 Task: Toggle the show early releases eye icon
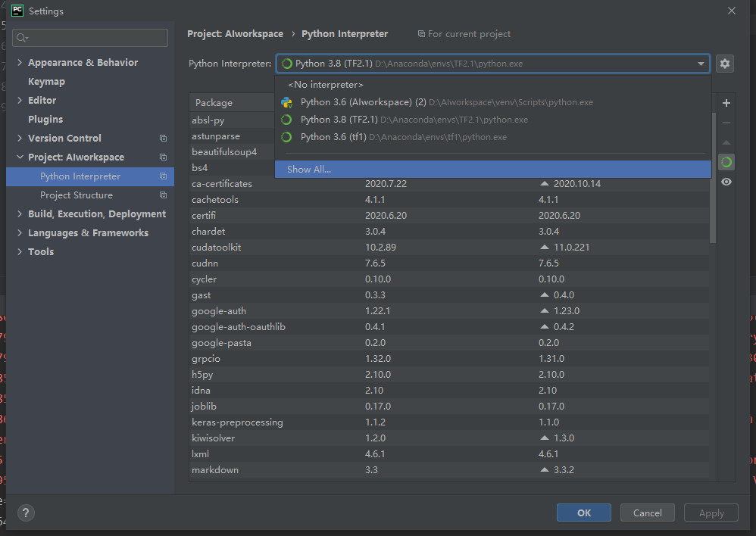coord(726,182)
